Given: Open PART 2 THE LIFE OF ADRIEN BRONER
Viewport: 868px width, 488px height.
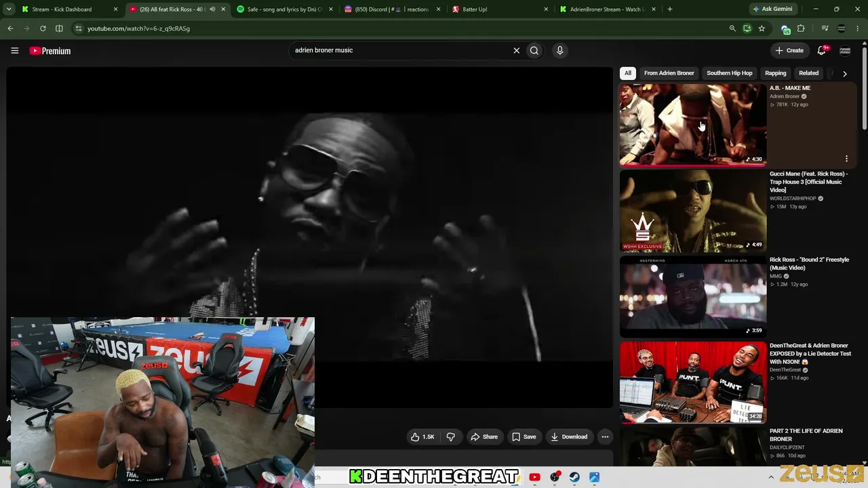Looking at the screenshot, I should pos(806,435).
